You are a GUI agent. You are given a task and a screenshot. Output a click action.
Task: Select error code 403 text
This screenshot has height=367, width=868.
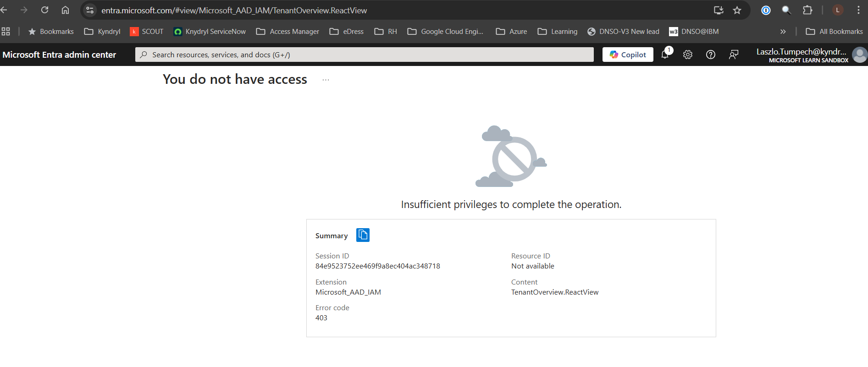coord(321,318)
